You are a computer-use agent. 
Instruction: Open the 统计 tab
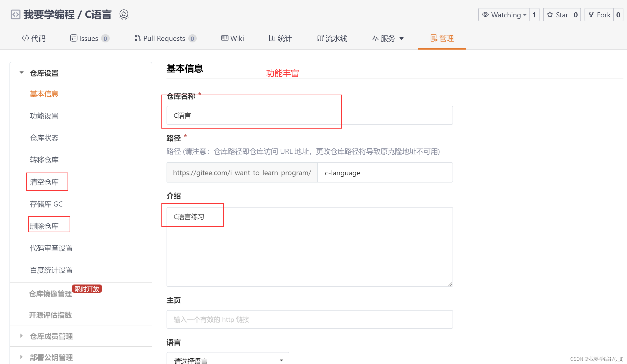tap(280, 38)
